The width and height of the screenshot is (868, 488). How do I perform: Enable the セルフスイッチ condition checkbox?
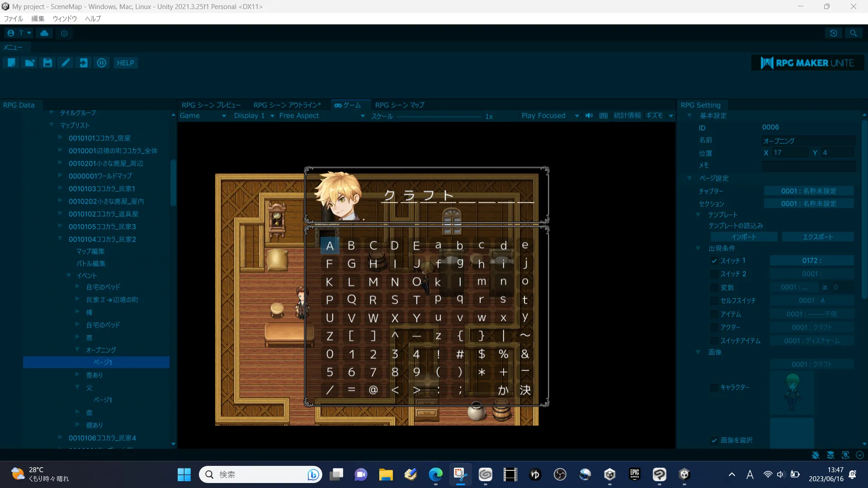(x=714, y=300)
